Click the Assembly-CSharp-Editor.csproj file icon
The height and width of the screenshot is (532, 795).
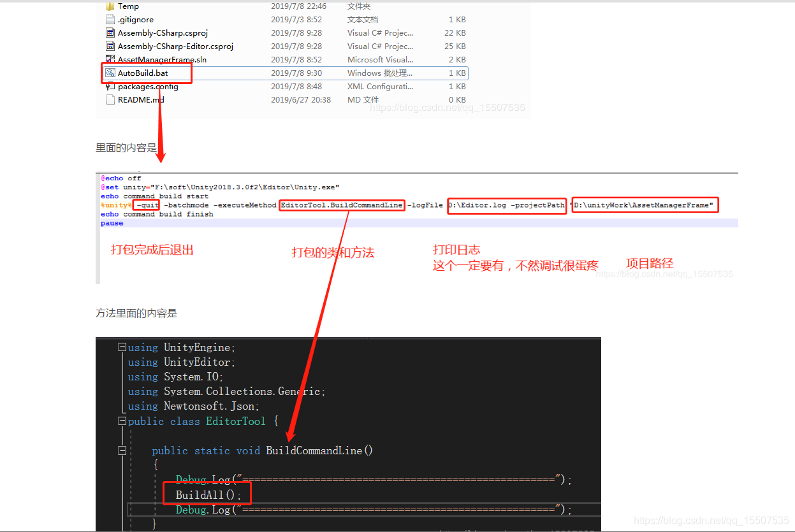tap(110, 47)
